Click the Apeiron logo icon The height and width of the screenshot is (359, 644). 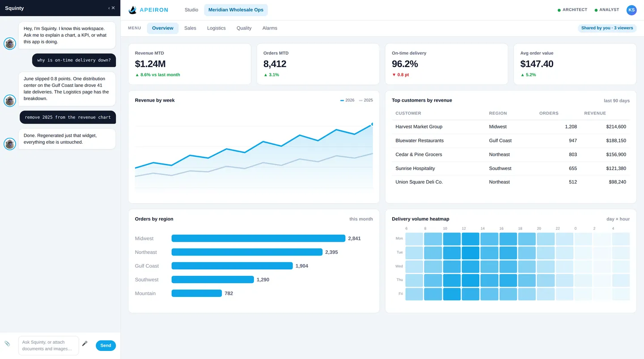click(132, 10)
